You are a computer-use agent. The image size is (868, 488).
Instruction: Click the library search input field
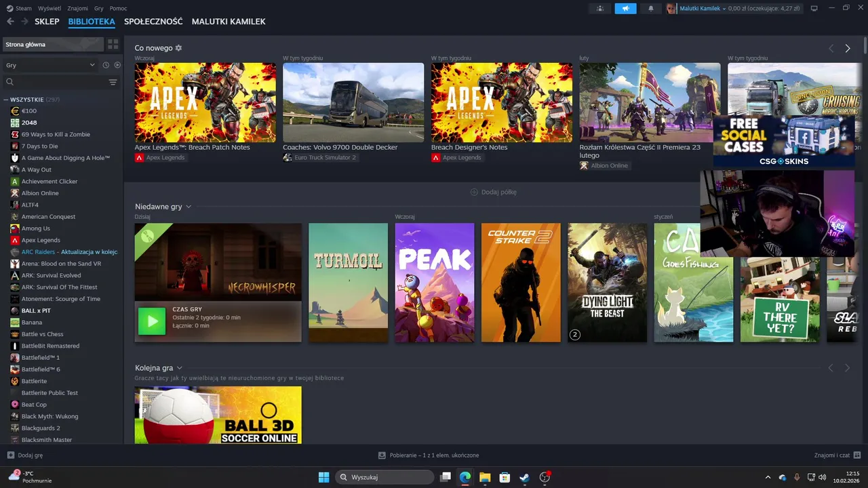pos(60,82)
